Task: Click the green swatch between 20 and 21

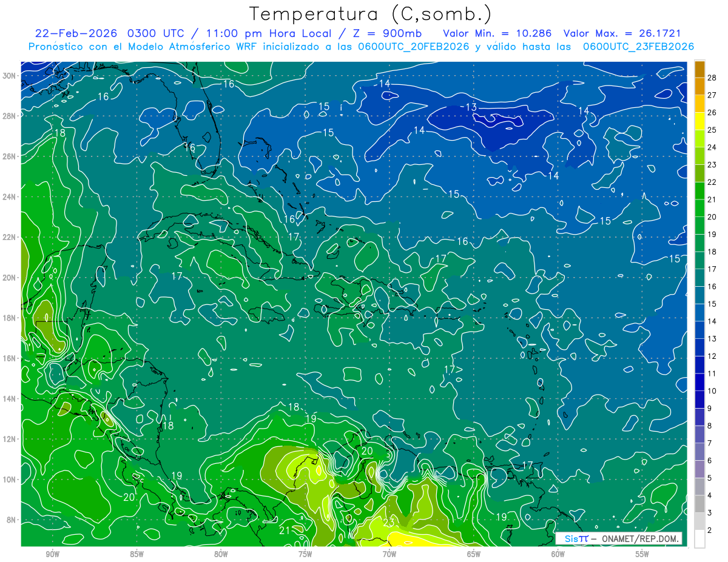Action: click(699, 208)
